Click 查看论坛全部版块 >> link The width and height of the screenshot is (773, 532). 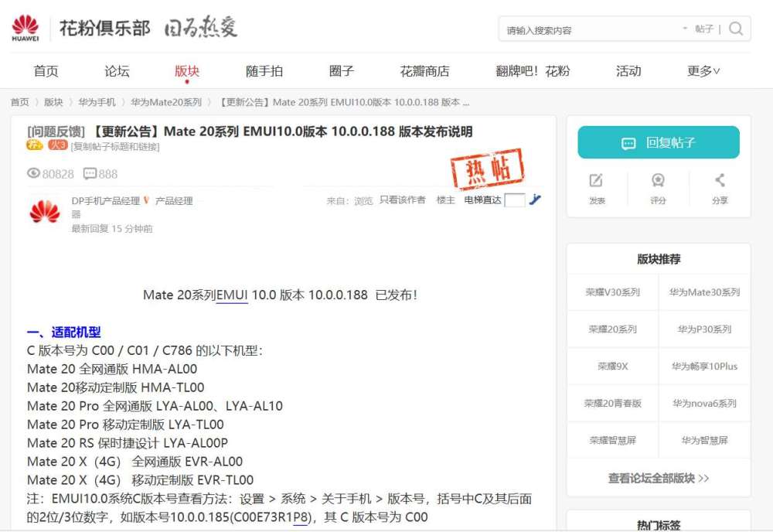tap(659, 478)
